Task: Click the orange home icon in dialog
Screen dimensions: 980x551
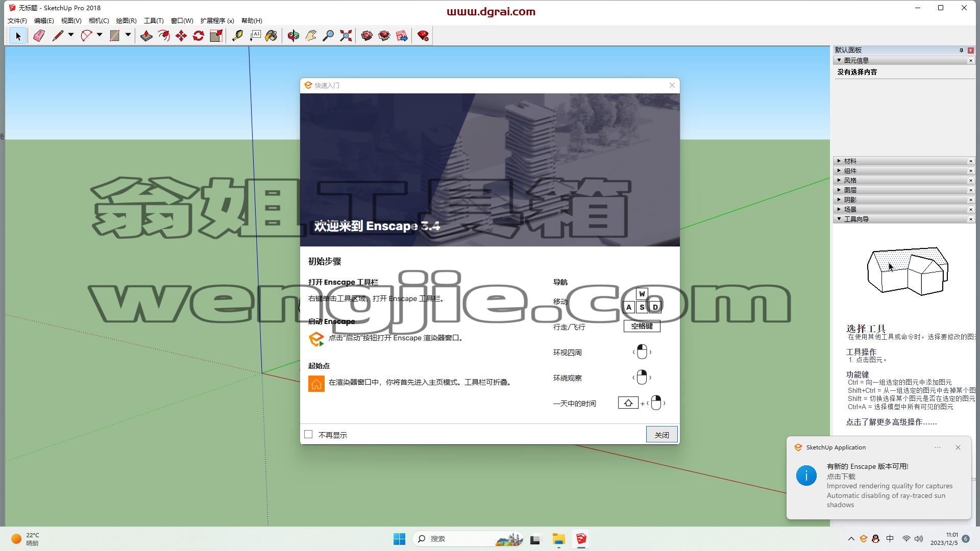Action: click(x=316, y=384)
